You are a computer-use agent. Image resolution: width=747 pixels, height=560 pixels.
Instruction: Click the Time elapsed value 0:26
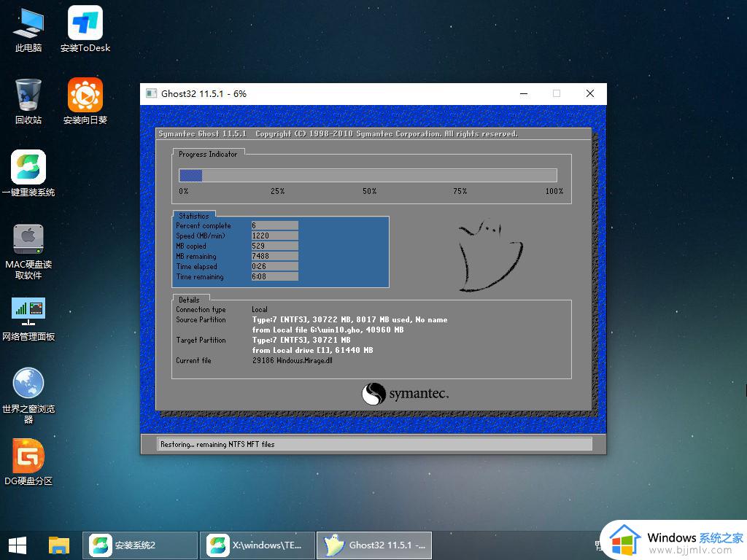[x=275, y=266]
